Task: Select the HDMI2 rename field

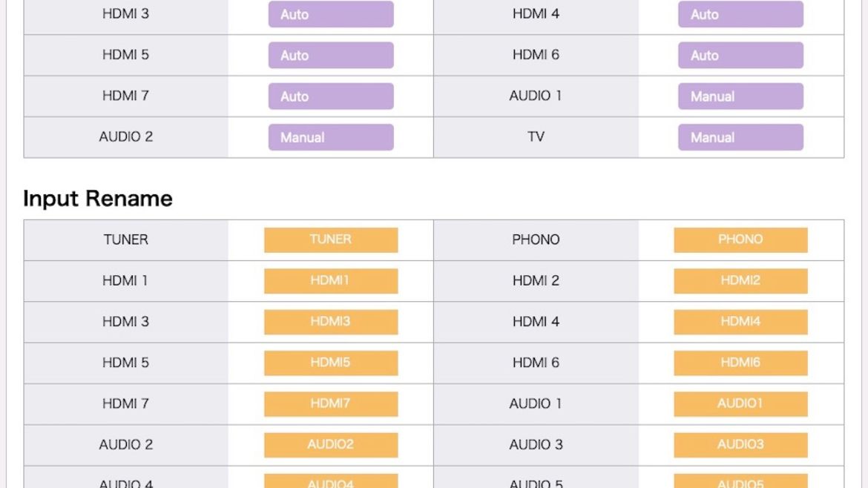Action: click(740, 281)
